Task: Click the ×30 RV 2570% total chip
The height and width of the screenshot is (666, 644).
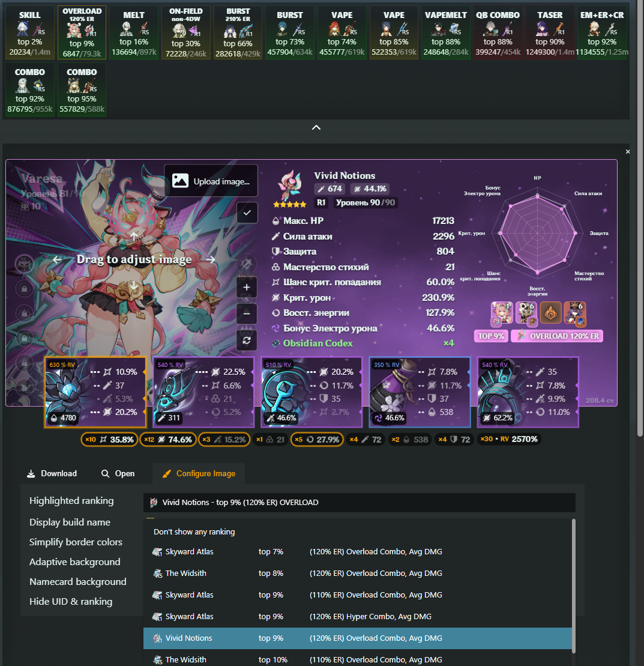Action: tap(508, 439)
